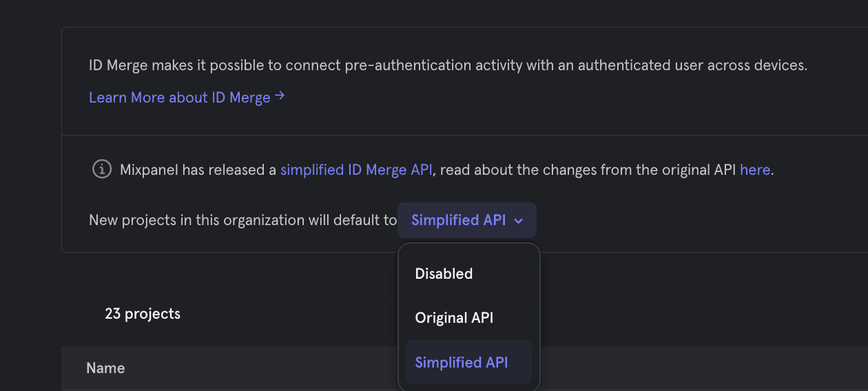This screenshot has width=868, height=391.
Task: Click empty space beside 23 projects
Action: pyautogui.click(x=289, y=314)
